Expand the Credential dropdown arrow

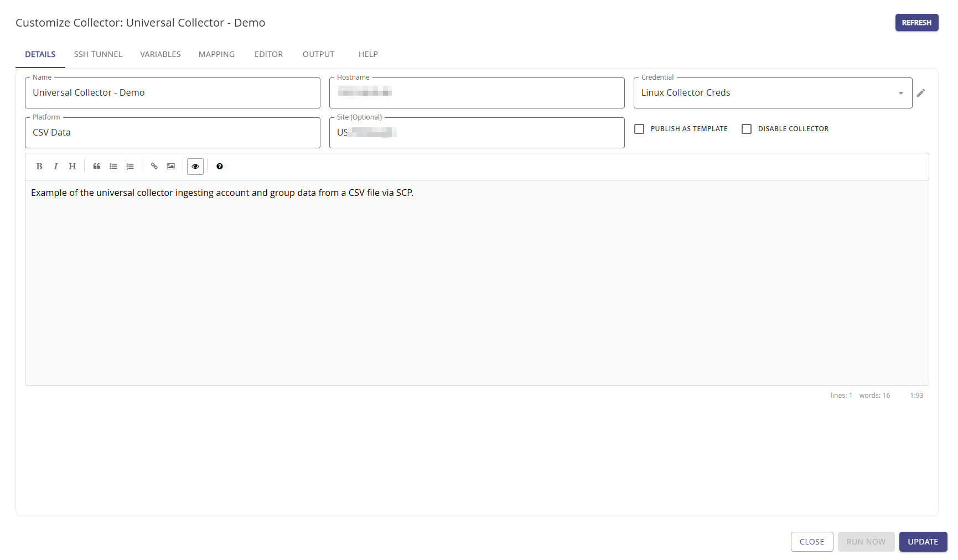click(x=901, y=93)
